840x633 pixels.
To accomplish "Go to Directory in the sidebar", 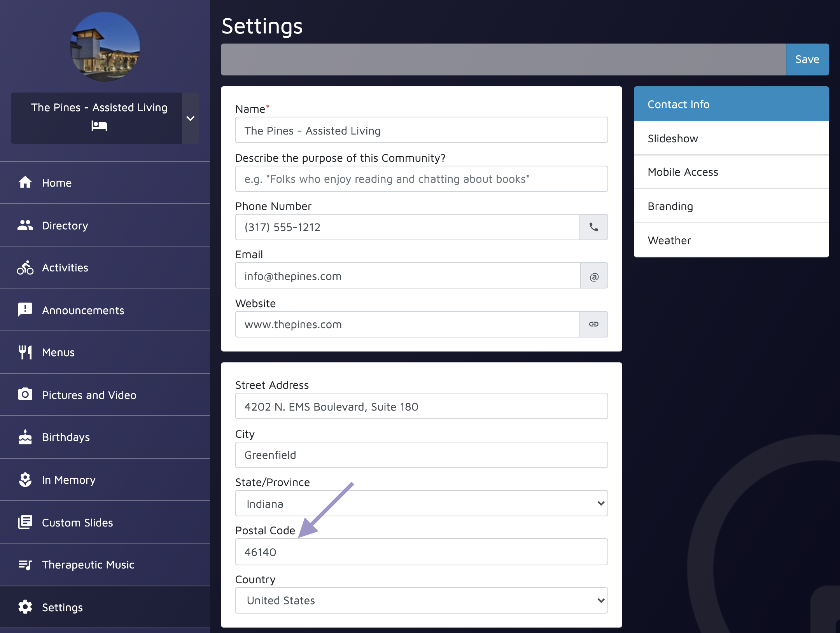I will pyautogui.click(x=105, y=225).
